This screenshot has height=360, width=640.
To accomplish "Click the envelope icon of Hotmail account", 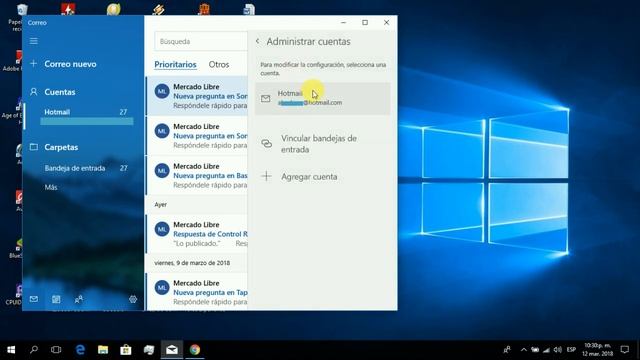I will 266,98.
